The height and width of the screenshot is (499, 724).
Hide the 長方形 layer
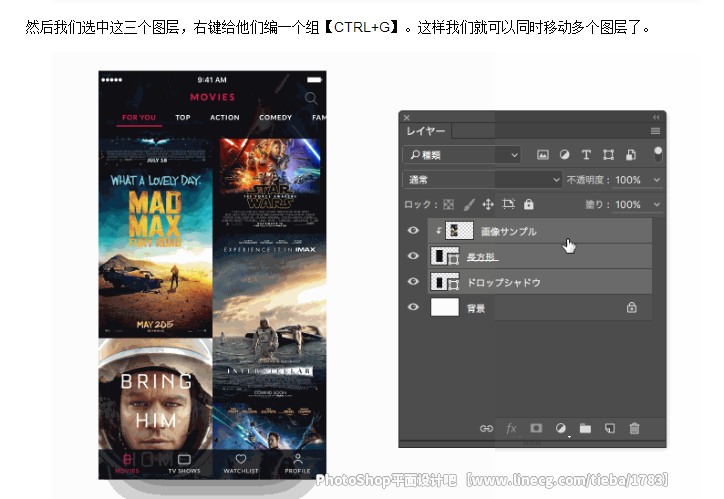click(413, 256)
